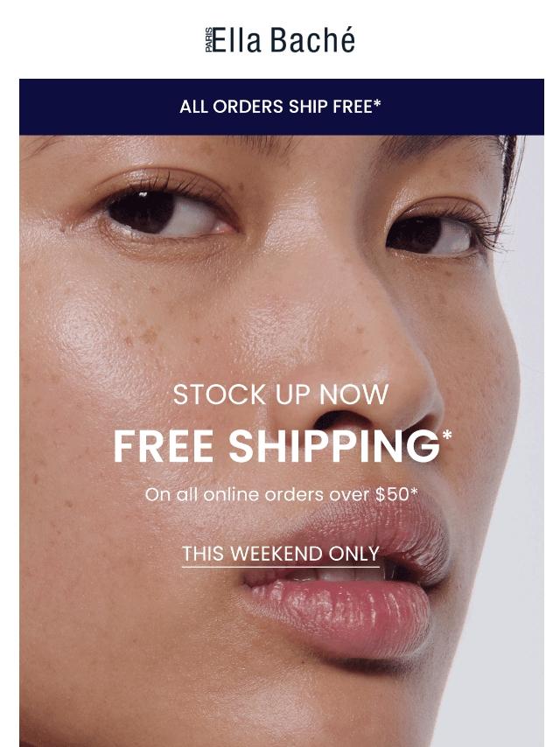Click the asterisk beside FREE SHIPPING
560x747 pixels.
446,436
